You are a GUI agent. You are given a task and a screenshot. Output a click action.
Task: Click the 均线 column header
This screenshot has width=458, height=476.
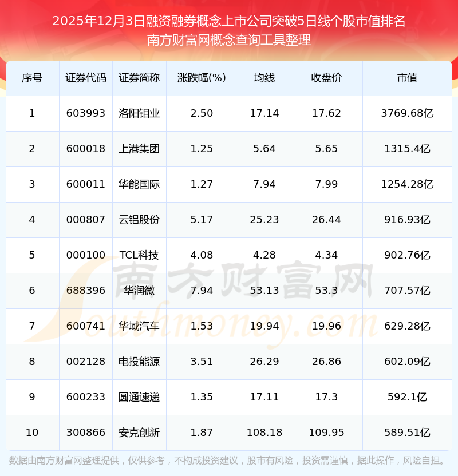pos(264,78)
